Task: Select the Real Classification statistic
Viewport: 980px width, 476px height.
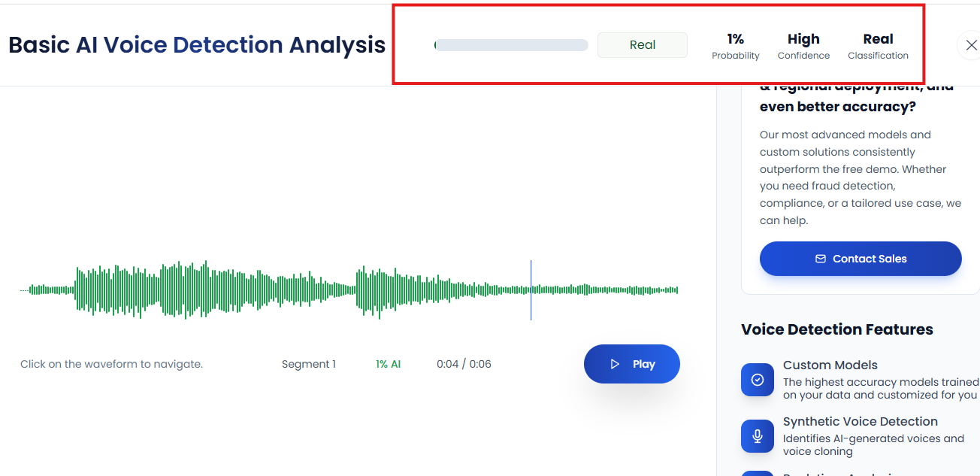Action: pyautogui.click(x=878, y=46)
